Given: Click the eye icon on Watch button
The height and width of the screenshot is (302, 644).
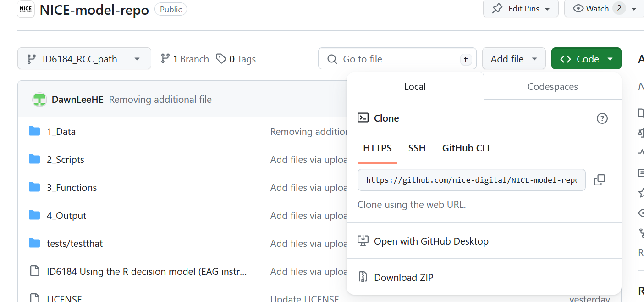Looking at the screenshot, I should (x=578, y=9).
